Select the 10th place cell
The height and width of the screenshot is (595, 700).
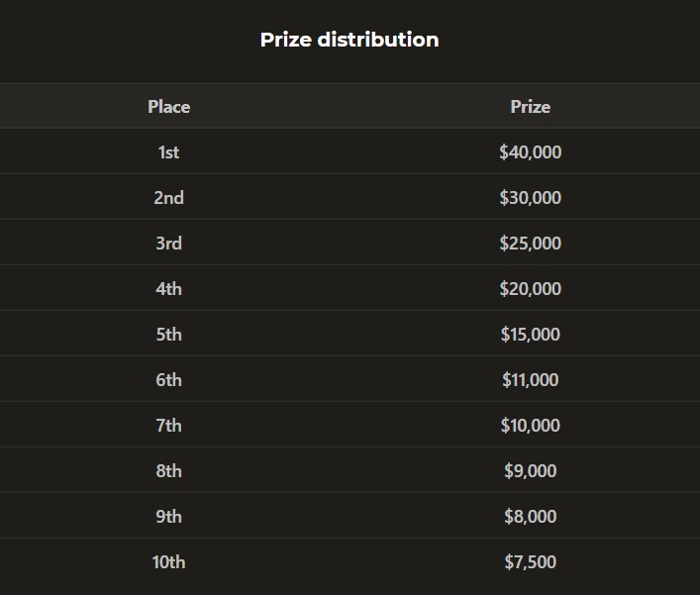(168, 562)
